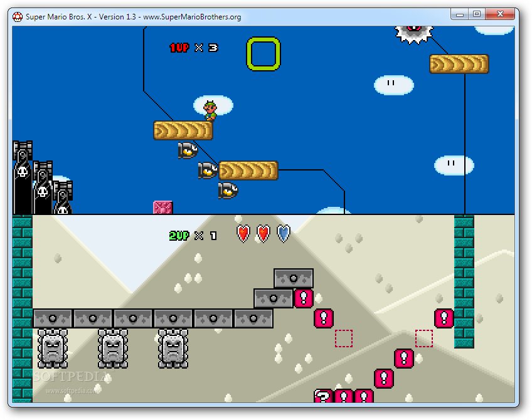
Task: Minimize the Super Mario Bros. X window
Action: (460, 14)
